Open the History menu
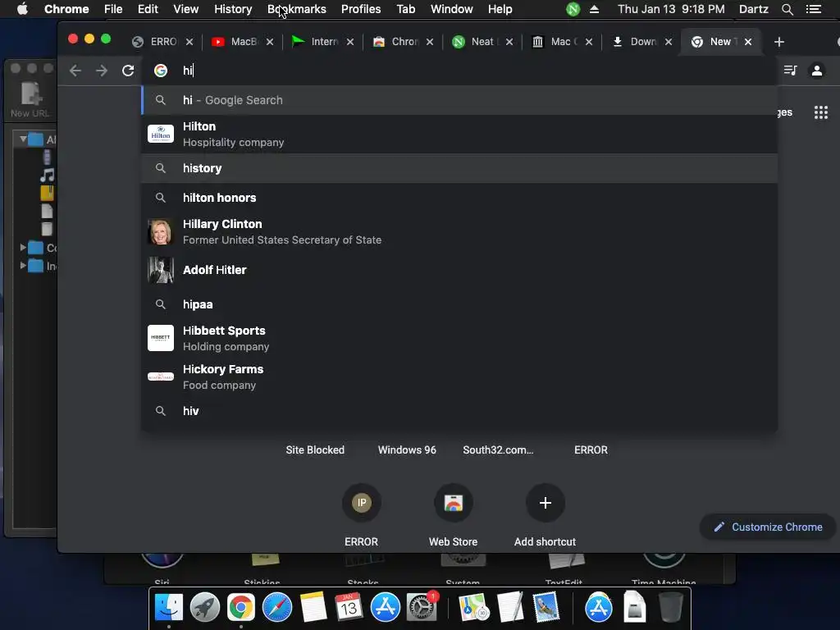This screenshot has height=630, width=840. [x=233, y=9]
